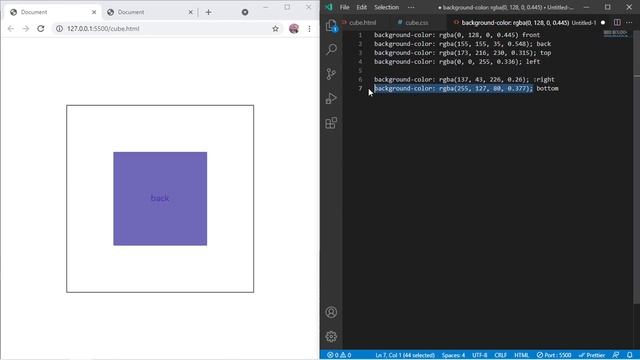Screen dimensions: 640x360
Task: Click line number 5 in gutter
Action: [360, 71]
